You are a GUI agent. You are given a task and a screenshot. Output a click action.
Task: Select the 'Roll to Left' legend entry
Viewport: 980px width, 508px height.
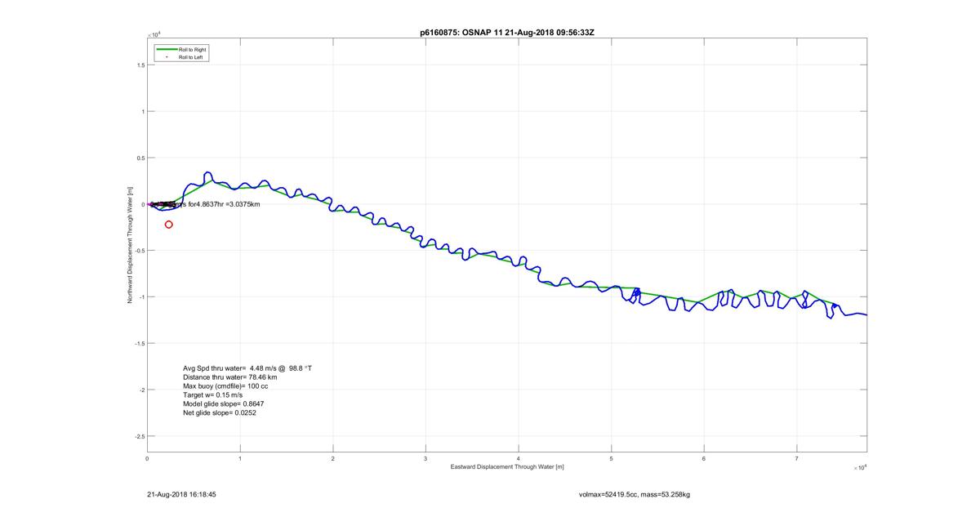(x=191, y=57)
